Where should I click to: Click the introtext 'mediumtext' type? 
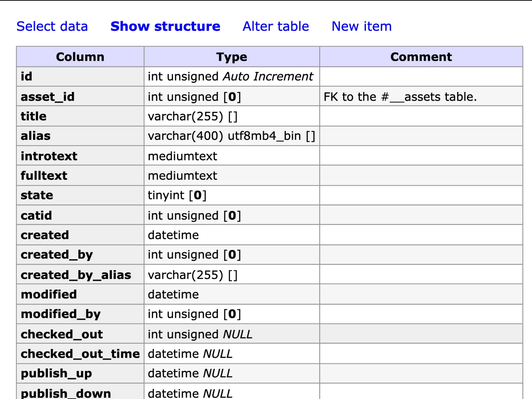182,156
